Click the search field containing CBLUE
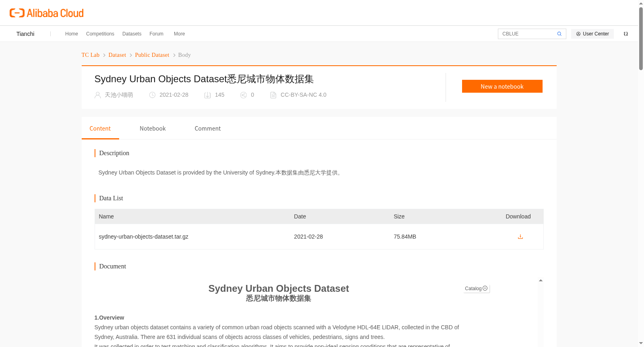The image size is (644, 347). [527, 34]
